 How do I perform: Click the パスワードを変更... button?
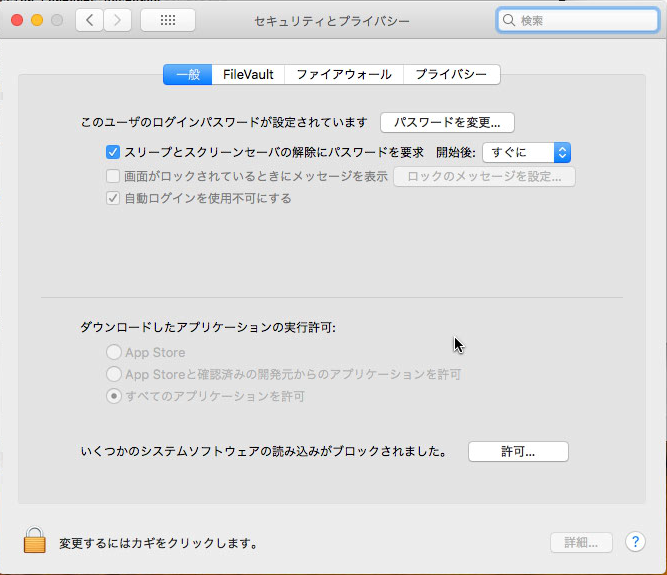(447, 123)
